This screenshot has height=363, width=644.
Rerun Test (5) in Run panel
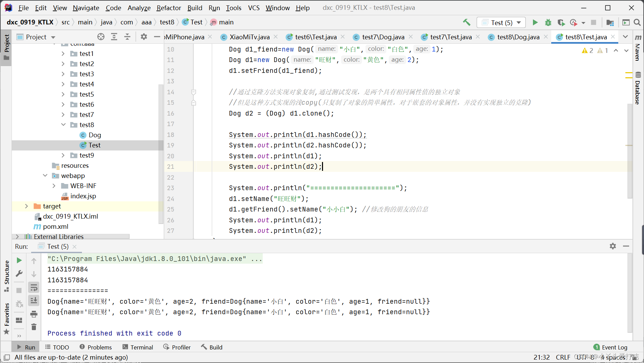tap(19, 260)
